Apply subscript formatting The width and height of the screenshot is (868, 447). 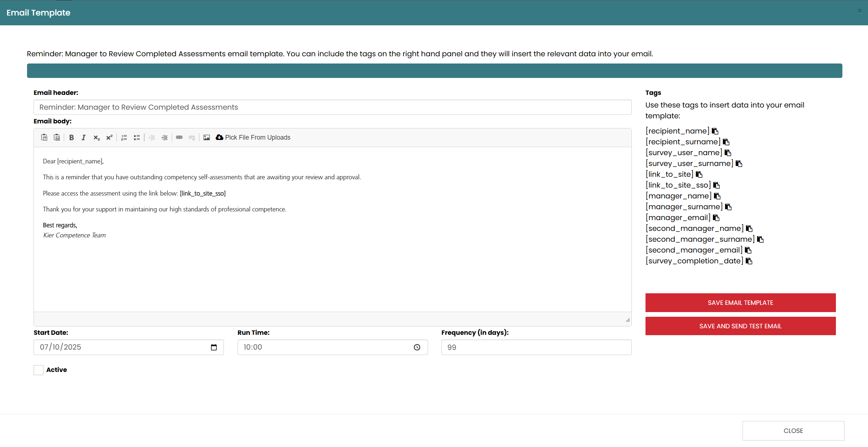click(x=96, y=137)
